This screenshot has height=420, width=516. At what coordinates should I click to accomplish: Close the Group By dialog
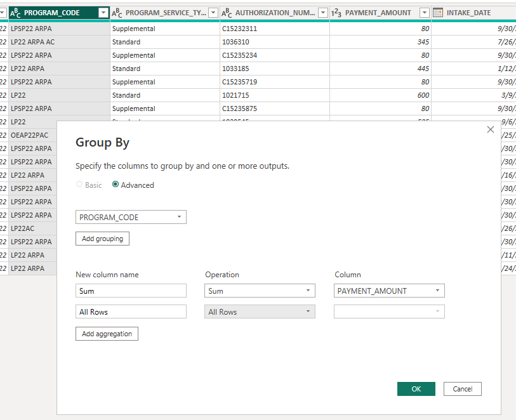pos(491,129)
